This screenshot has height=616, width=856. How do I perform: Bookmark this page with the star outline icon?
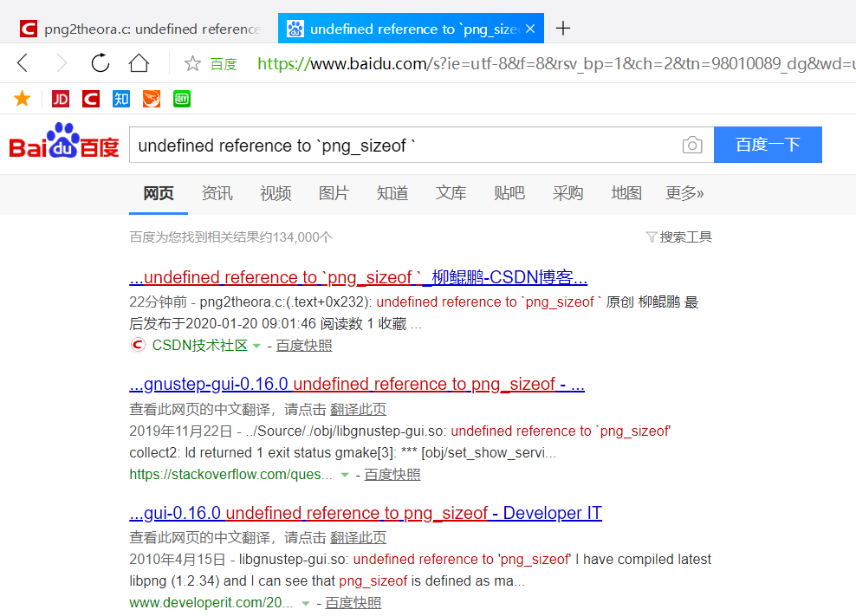[x=192, y=63]
